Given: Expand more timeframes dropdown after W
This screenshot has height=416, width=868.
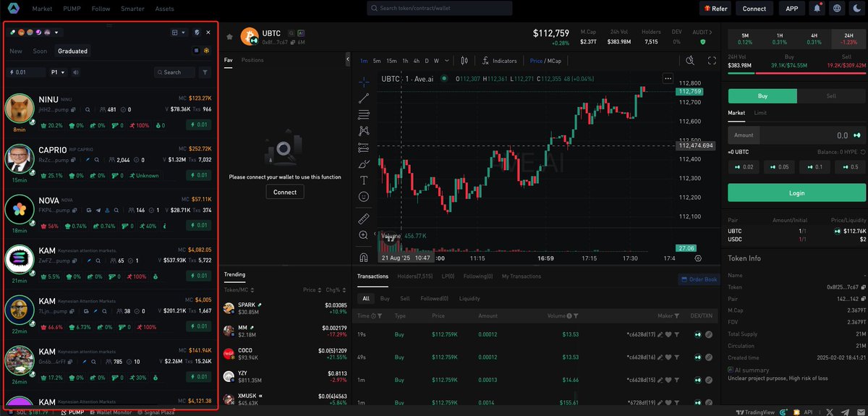Looking at the screenshot, I should (x=446, y=61).
